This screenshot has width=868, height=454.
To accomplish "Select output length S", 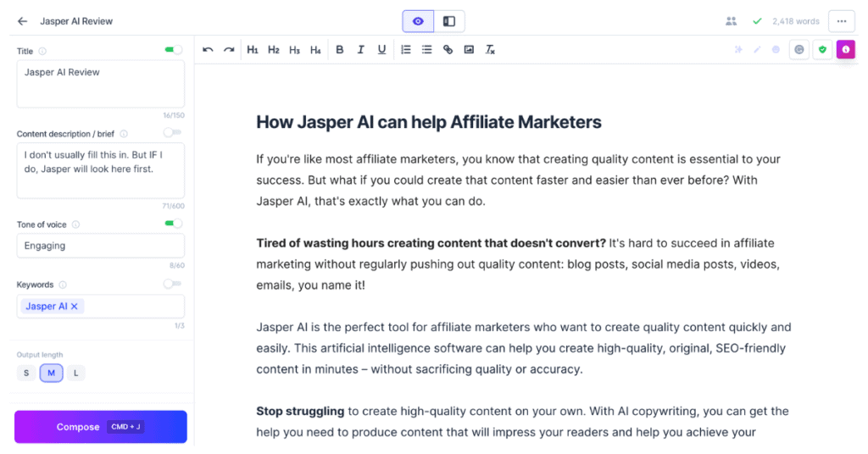I will (x=26, y=373).
